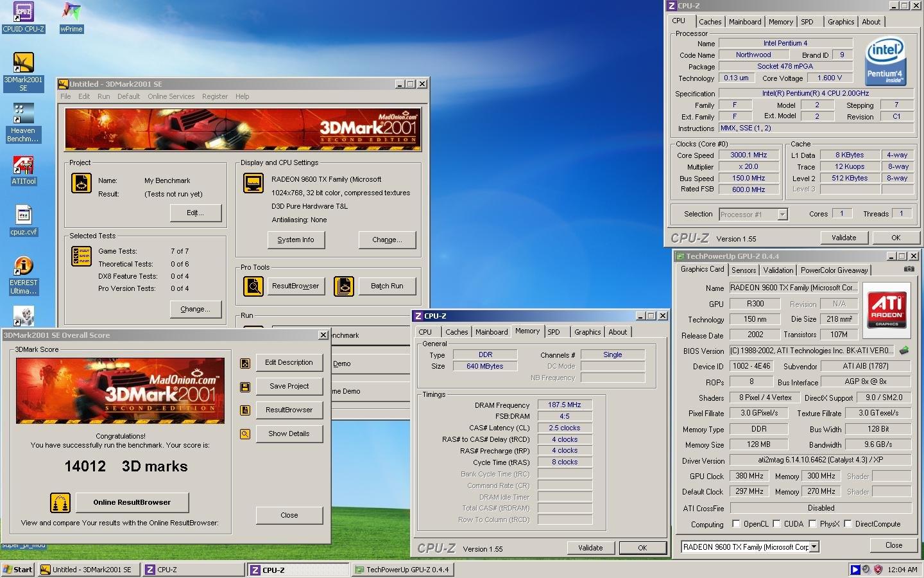Click the tray icon between arrow and shield

click(866, 570)
